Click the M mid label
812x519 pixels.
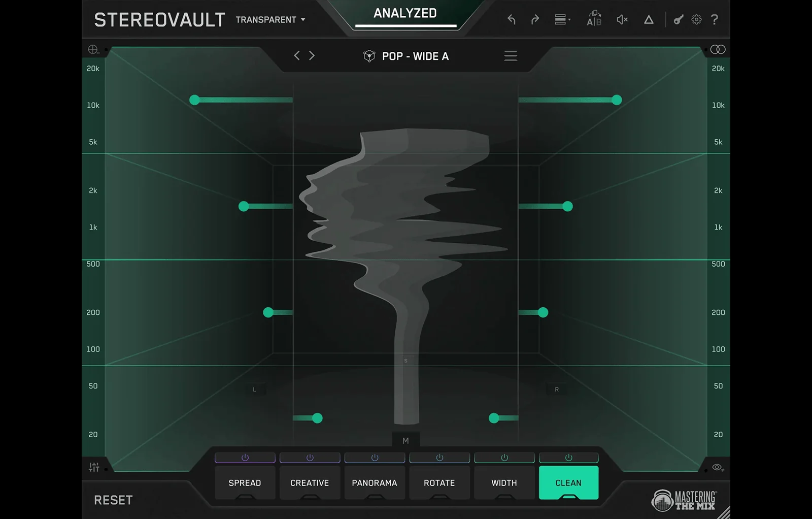[405, 441]
